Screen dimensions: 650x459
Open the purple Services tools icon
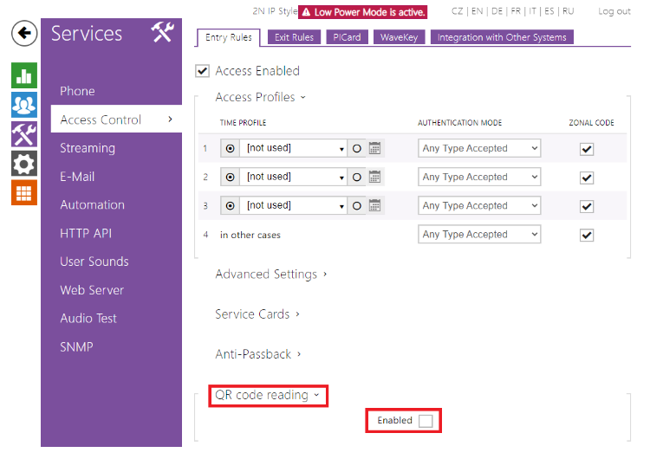(x=24, y=134)
